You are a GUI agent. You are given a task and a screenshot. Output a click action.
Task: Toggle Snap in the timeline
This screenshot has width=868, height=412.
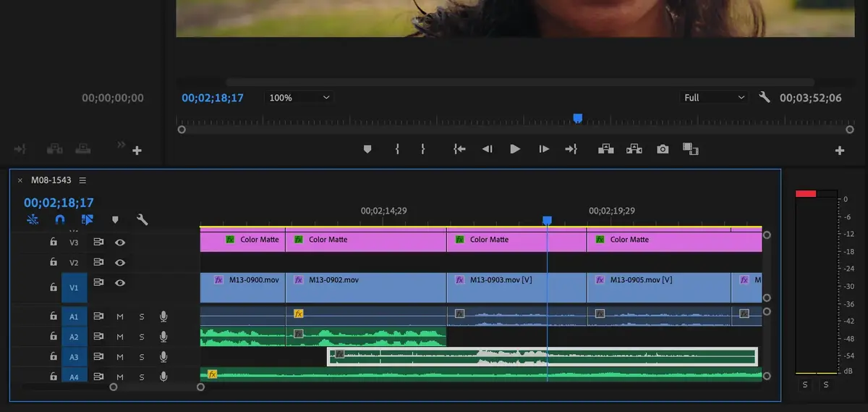tap(60, 219)
